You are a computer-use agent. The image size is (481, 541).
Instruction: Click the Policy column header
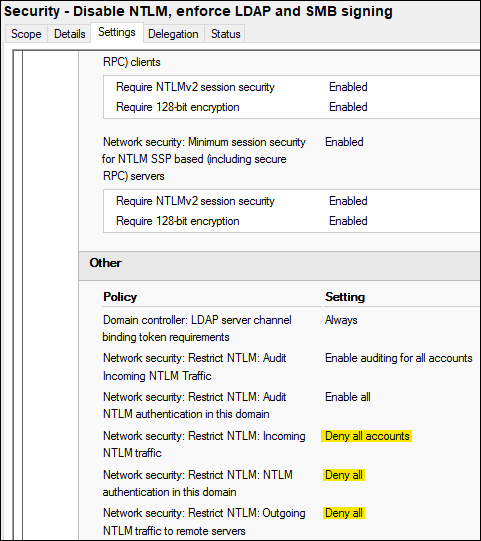click(x=120, y=297)
